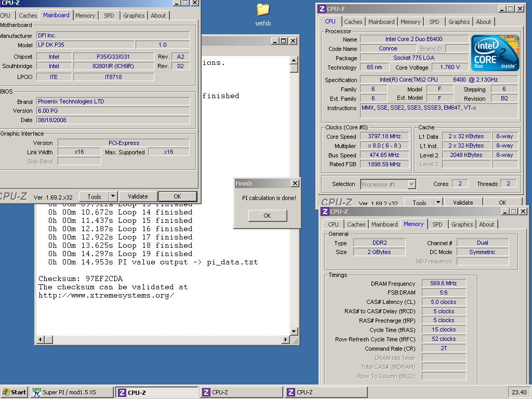Click OK in Mainboard CPU-Z window
Screen dimensions: 532x399
(x=178, y=196)
